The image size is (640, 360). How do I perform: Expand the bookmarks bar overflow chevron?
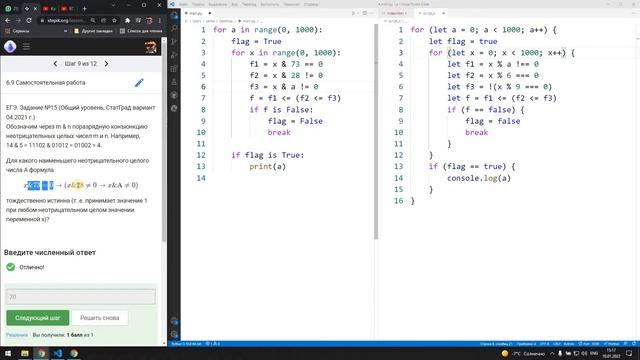(x=65, y=31)
